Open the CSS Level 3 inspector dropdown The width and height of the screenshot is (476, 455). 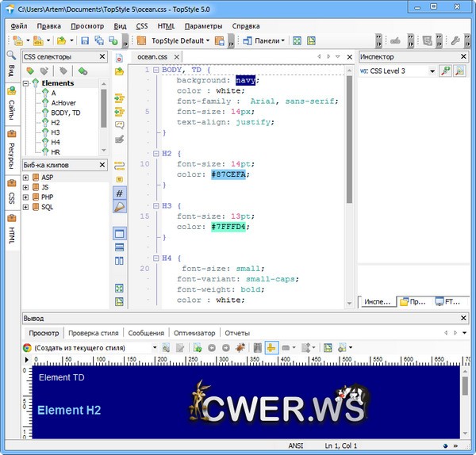tap(432, 71)
